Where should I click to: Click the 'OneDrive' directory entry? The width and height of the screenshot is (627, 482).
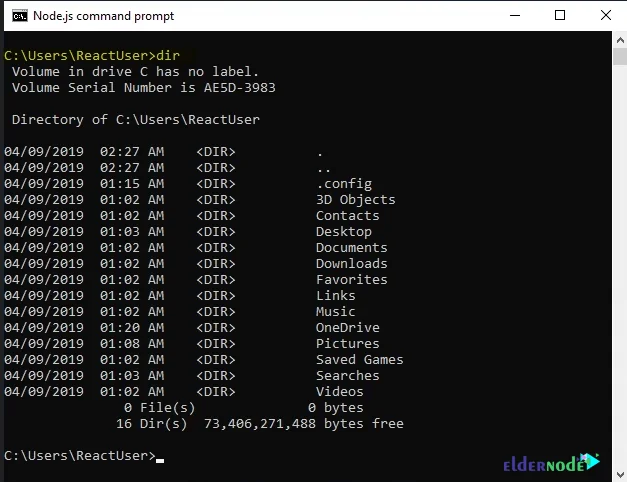[347, 328]
